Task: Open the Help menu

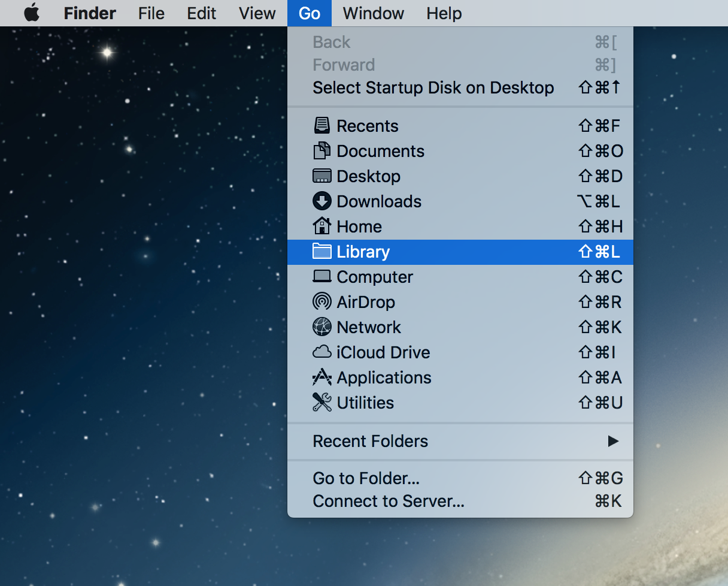Action: [x=444, y=13]
